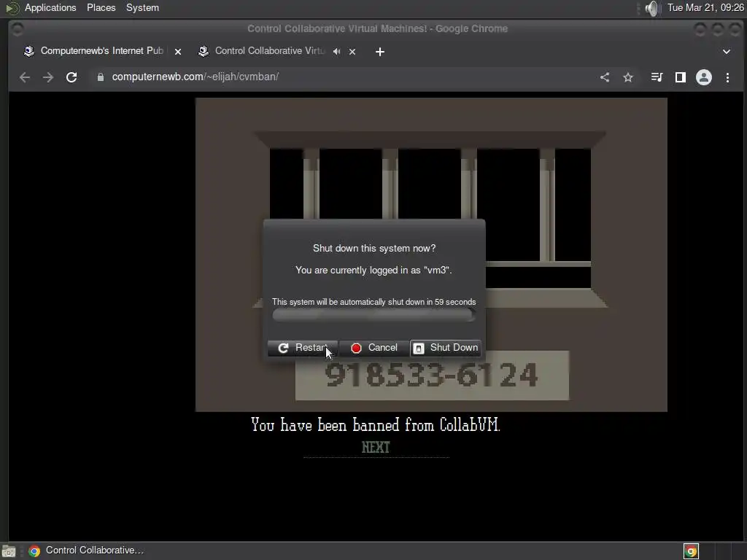
Task: Bookmark this page with the star
Action: click(x=628, y=77)
